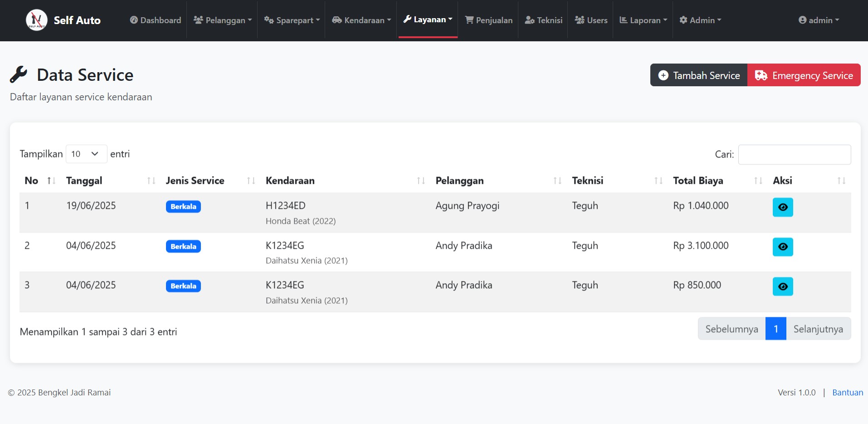Image resolution: width=868 pixels, height=424 pixels.
Task: Click the Sebelumnya pagination button
Action: point(731,329)
